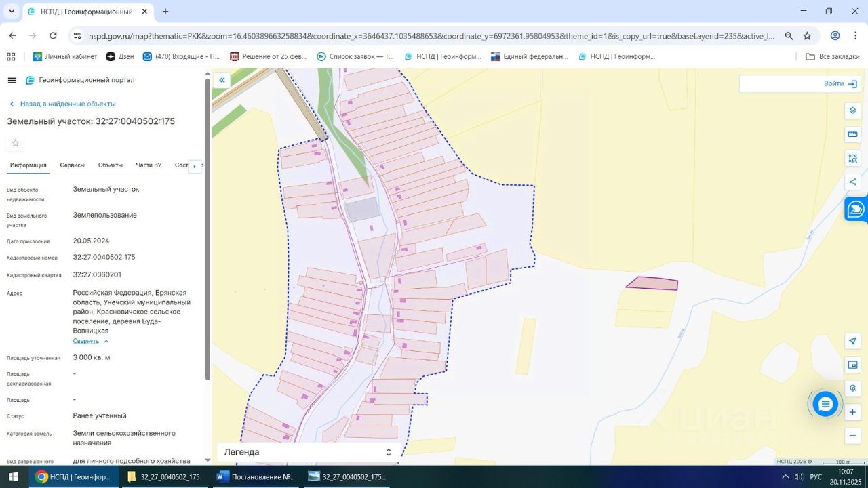Switch the РУС input language indicator

816,477
